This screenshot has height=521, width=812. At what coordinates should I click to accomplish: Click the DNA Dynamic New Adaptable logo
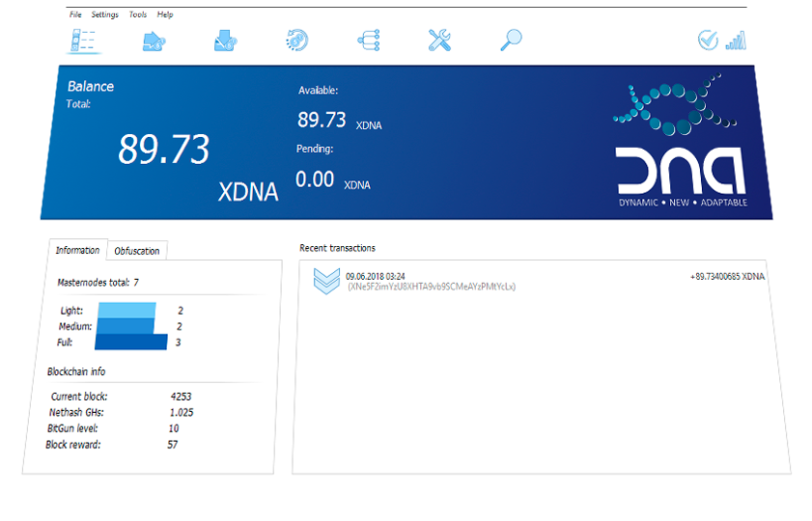(x=681, y=141)
